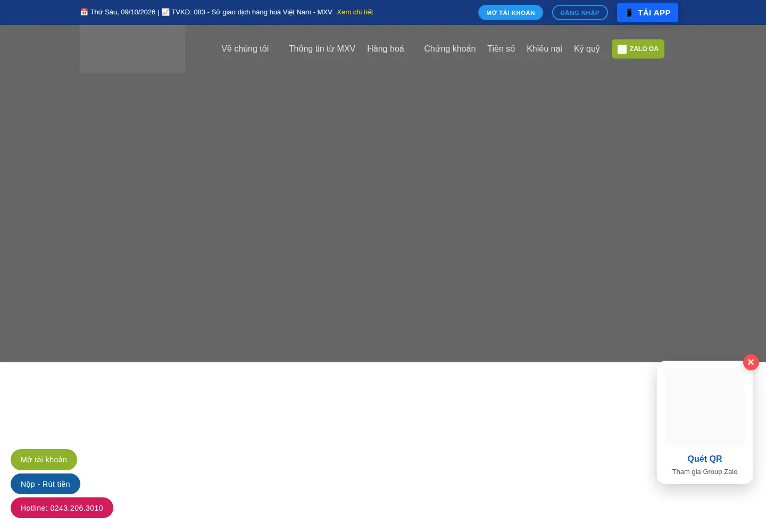Click the site logo placeholder
The width and height of the screenshot is (766, 532).
click(132, 49)
